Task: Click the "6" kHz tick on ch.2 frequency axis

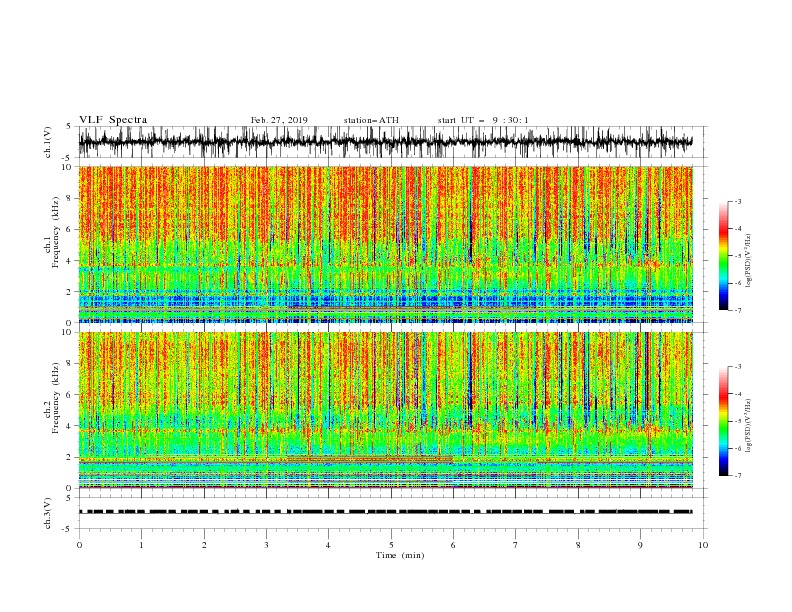Action: (70, 395)
